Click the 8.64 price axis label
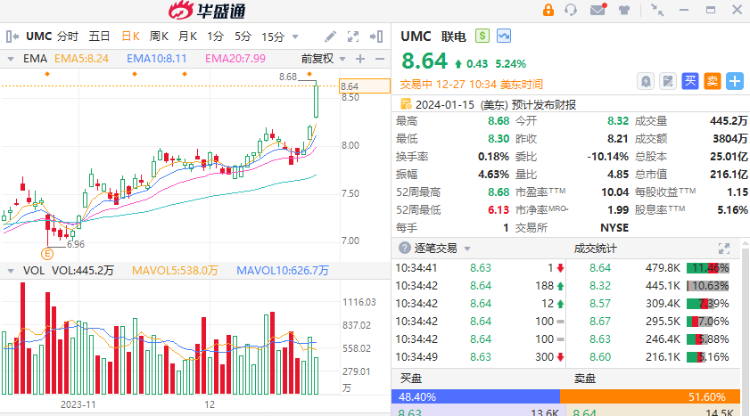This screenshot has width=750, height=416. pos(364,86)
